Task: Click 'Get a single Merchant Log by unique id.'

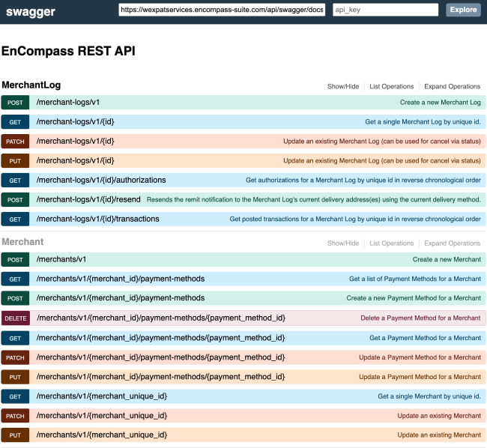Action: 423,121
